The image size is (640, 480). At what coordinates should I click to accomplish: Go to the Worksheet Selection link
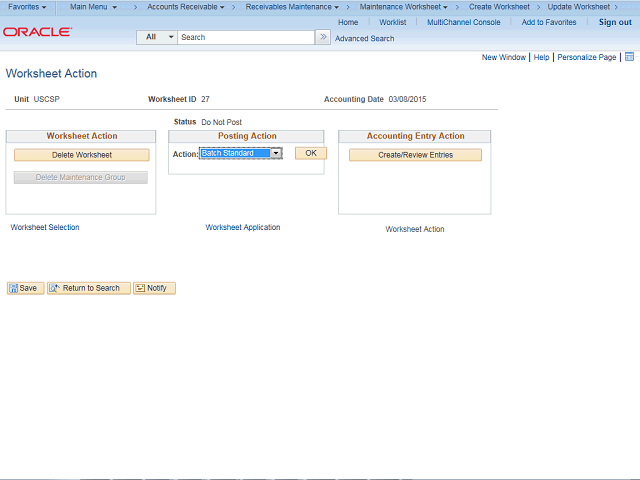(45, 227)
